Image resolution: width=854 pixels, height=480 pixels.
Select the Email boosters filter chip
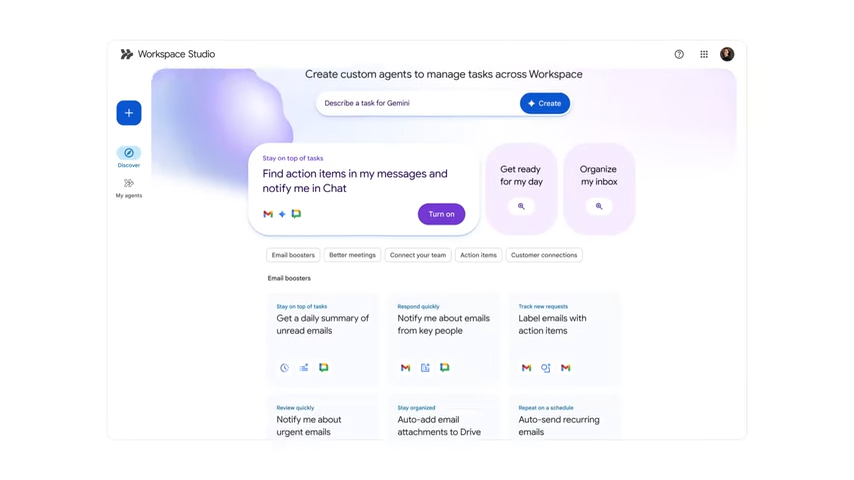click(x=293, y=255)
